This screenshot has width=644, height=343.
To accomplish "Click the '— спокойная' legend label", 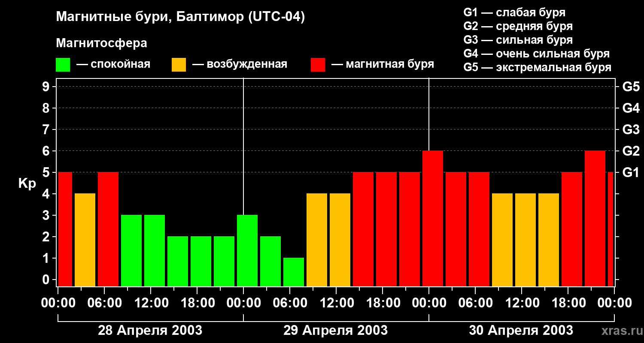I will click(113, 64).
